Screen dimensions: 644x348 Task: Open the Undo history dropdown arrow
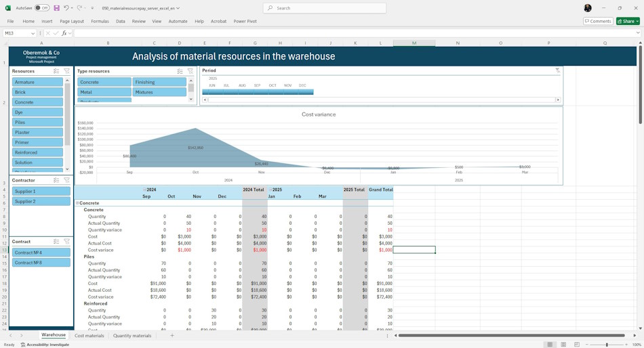click(72, 8)
